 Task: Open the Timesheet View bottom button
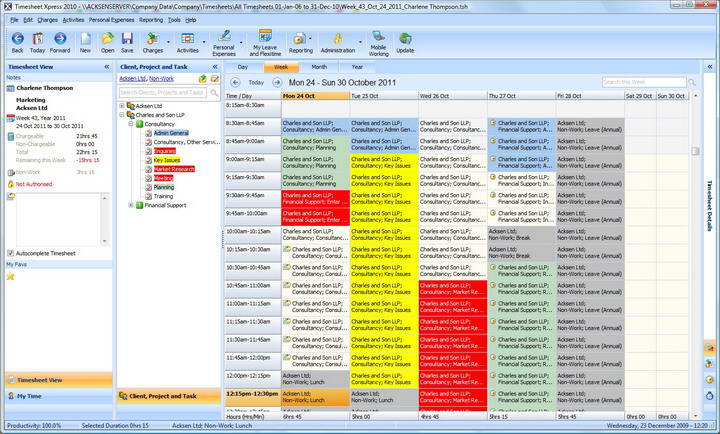pos(59,380)
